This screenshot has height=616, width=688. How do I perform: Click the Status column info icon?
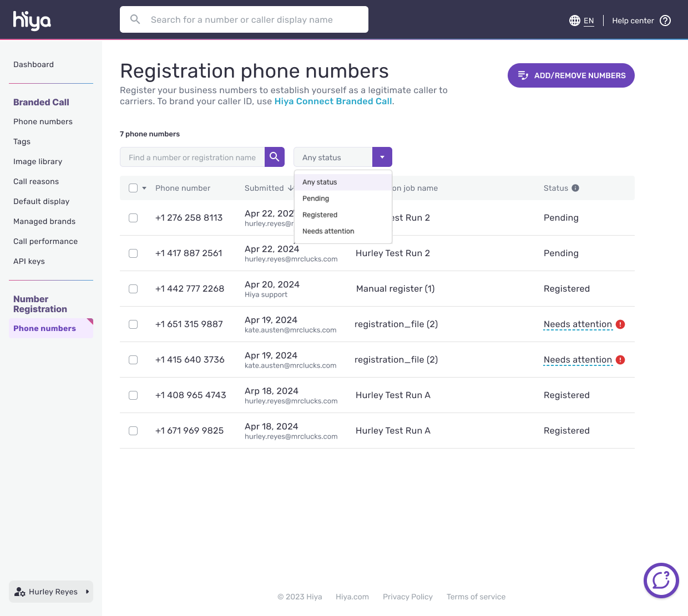point(575,188)
